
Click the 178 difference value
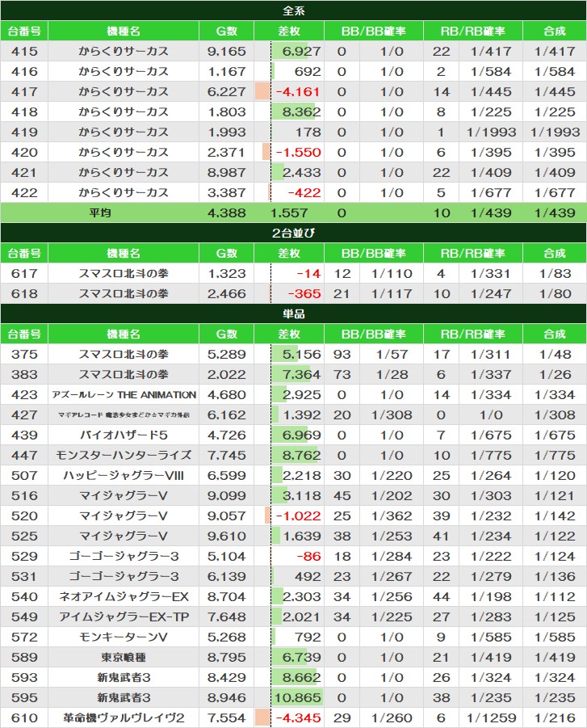308,132
